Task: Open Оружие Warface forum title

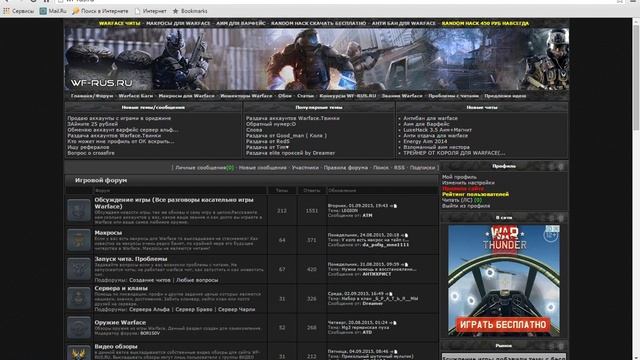Action: tap(120, 322)
